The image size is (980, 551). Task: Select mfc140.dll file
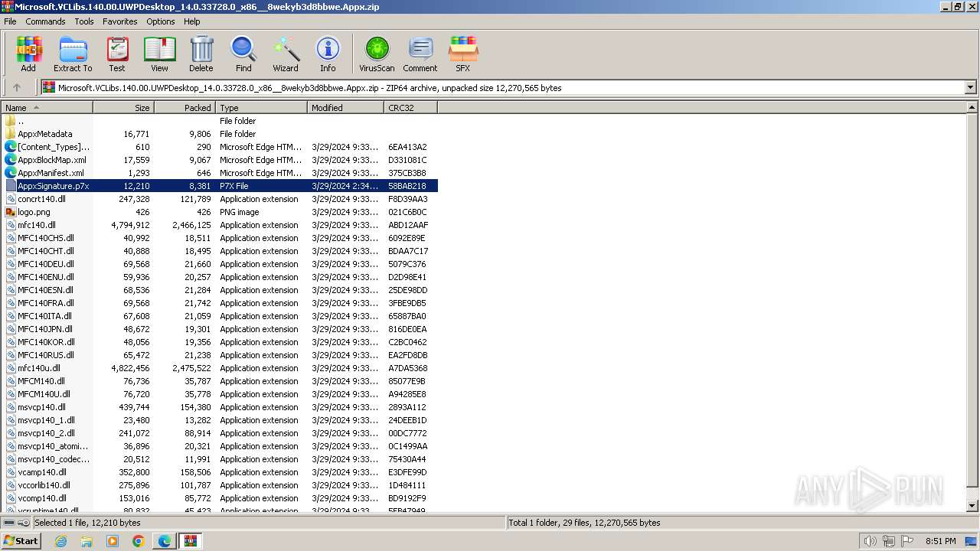(220, 225)
